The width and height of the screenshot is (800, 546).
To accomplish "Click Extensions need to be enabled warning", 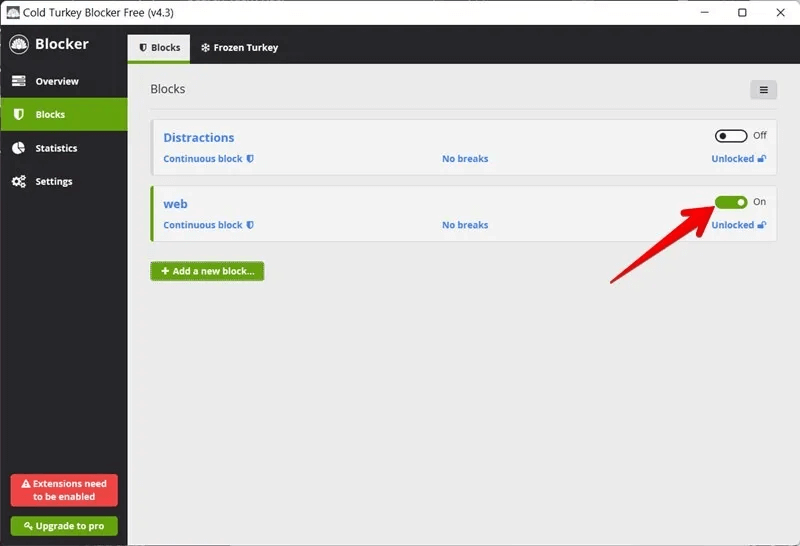I will [x=64, y=490].
